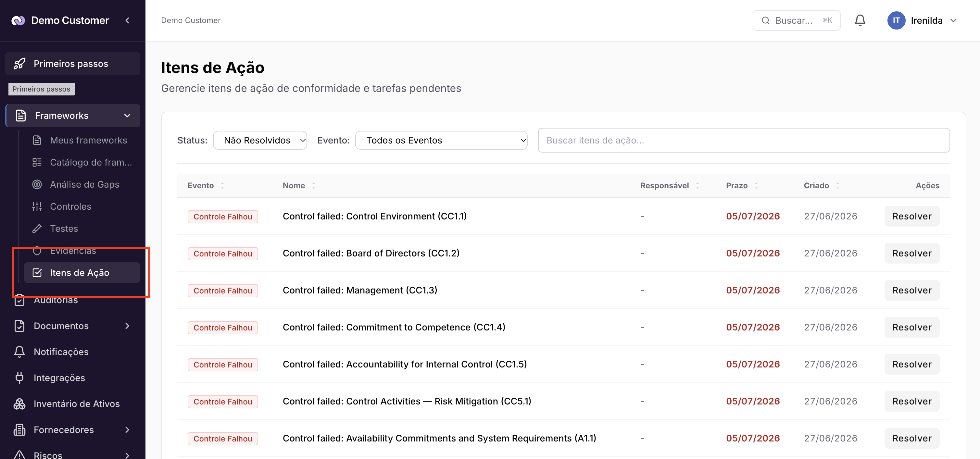Expand the Documentos submenu arrow
The image size is (980, 459).
pos(127,326)
